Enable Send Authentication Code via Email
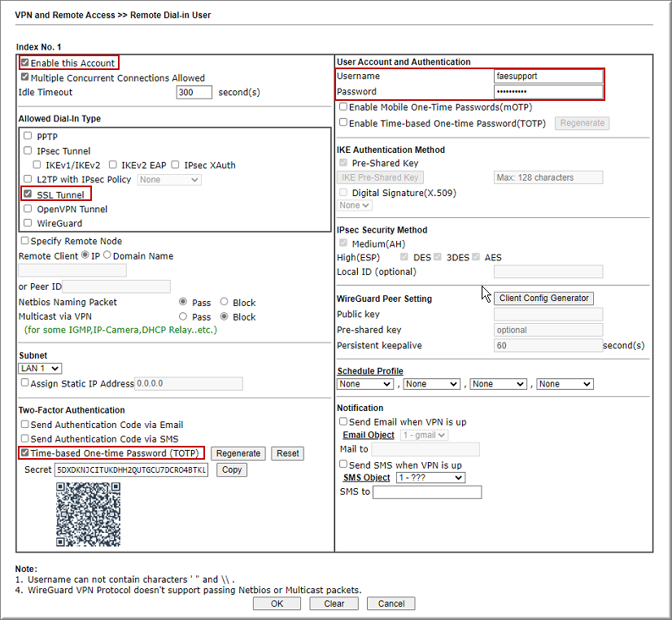The width and height of the screenshot is (672, 620). click(x=25, y=424)
